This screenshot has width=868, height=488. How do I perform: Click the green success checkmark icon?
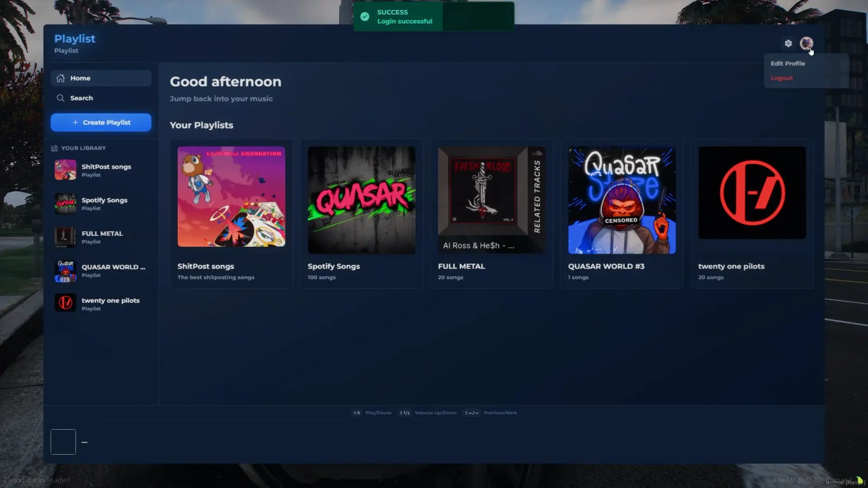[x=365, y=17]
